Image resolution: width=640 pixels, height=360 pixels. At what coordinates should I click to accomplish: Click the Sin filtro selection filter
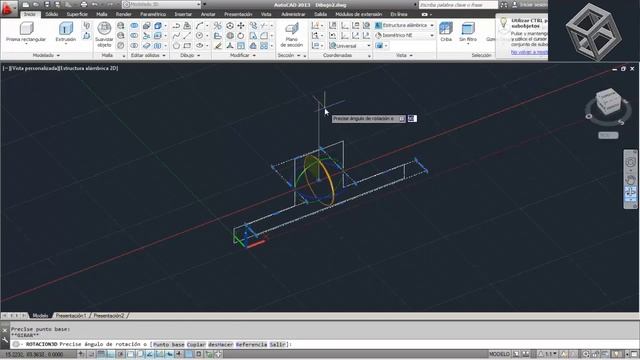[468, 32]
